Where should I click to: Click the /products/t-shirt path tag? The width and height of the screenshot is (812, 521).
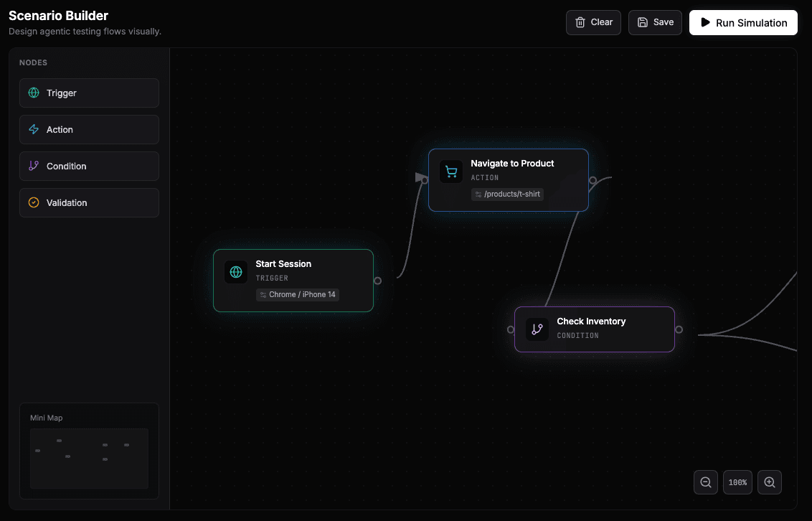point(507,194)
